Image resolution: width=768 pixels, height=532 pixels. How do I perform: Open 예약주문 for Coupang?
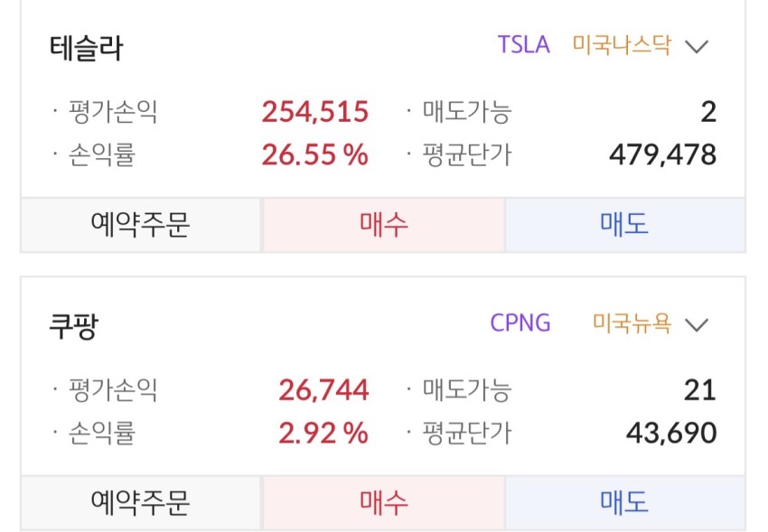(x=141, y=503)
